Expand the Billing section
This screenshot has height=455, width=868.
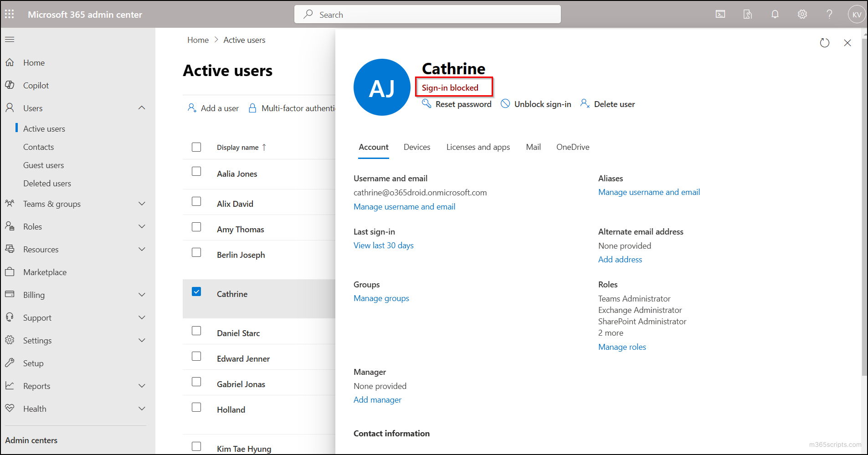[x=142, y=295]
